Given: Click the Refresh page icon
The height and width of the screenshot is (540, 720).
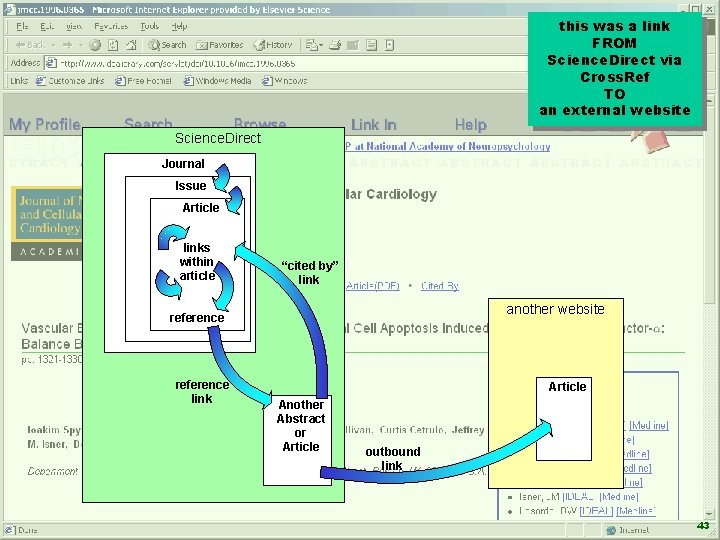Looking at the screenshot, I should [113, 45].
